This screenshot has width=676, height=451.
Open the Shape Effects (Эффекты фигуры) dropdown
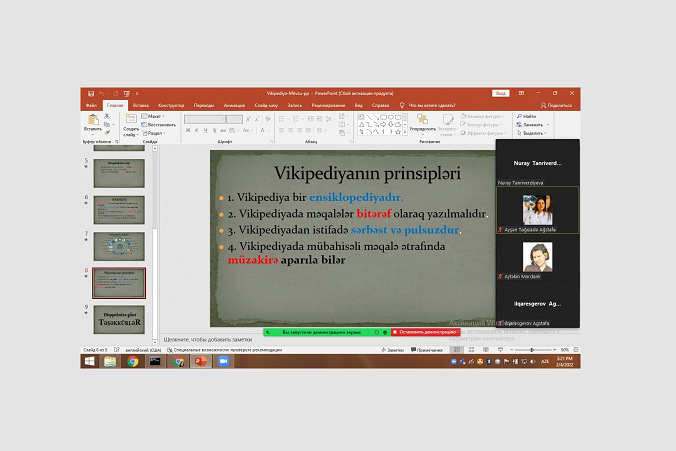(482, 133)
